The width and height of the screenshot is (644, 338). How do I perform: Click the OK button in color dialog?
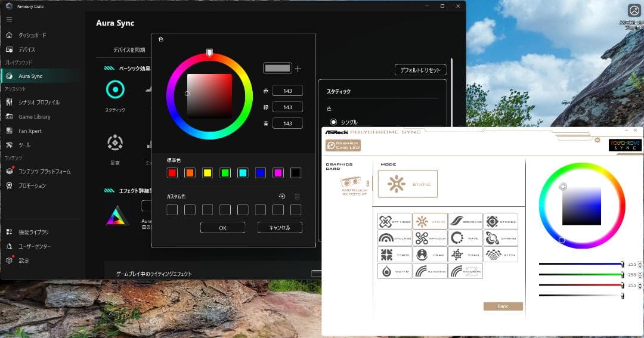tap(222, 228)
